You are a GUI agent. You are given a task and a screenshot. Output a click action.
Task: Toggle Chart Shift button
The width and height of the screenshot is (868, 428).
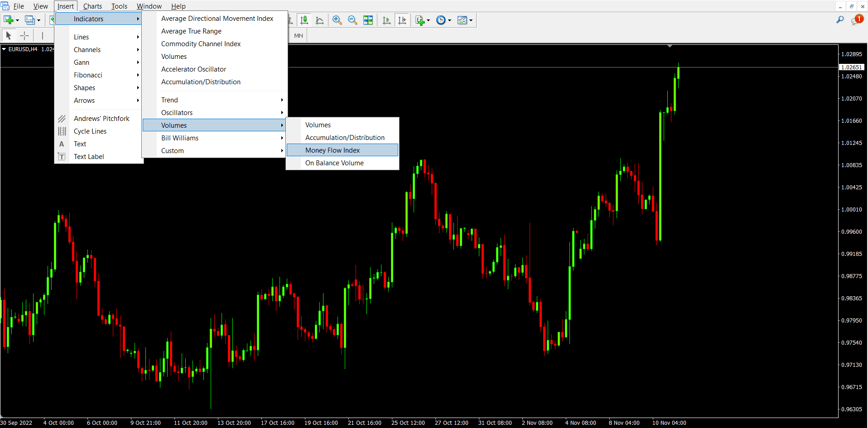[x=402, y=20]
